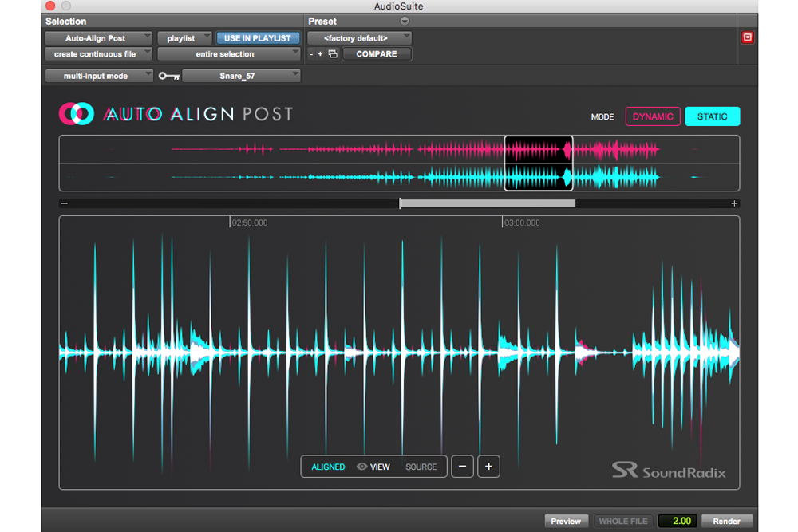
Task: Click the copy settings icon next to COMPARE
Action: click(x=333, y=54)
